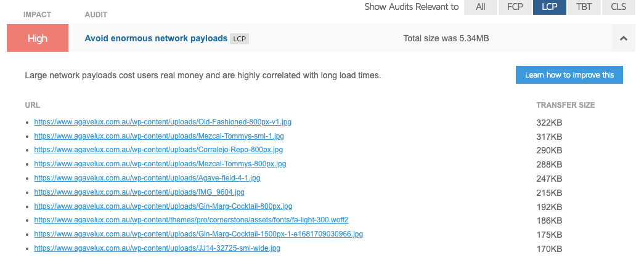This screenshot has height=263, width=644.
Task: Switch to CLS audit filter
Action: [618, 7]
